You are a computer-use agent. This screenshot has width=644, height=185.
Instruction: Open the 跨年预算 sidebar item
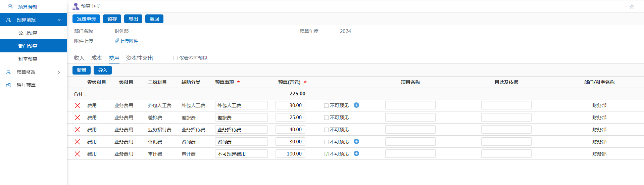[x=26, y=85]
